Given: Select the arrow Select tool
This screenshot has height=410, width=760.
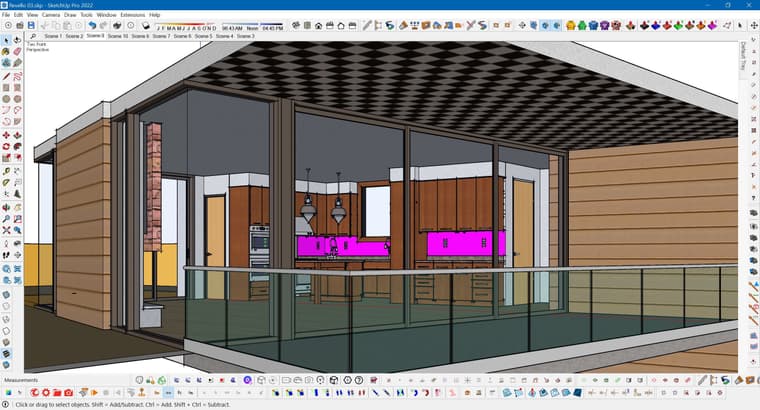Looking at the screenshot, I should pos(7,41).
